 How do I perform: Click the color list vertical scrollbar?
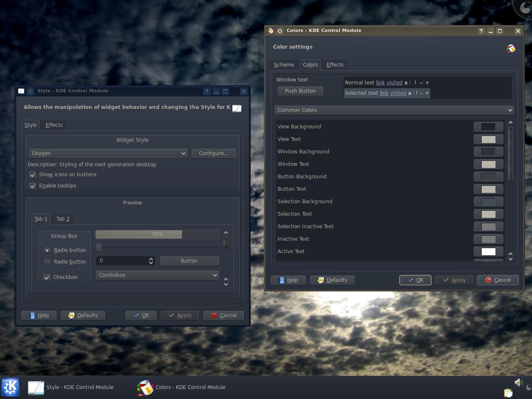tap(510, 190)
